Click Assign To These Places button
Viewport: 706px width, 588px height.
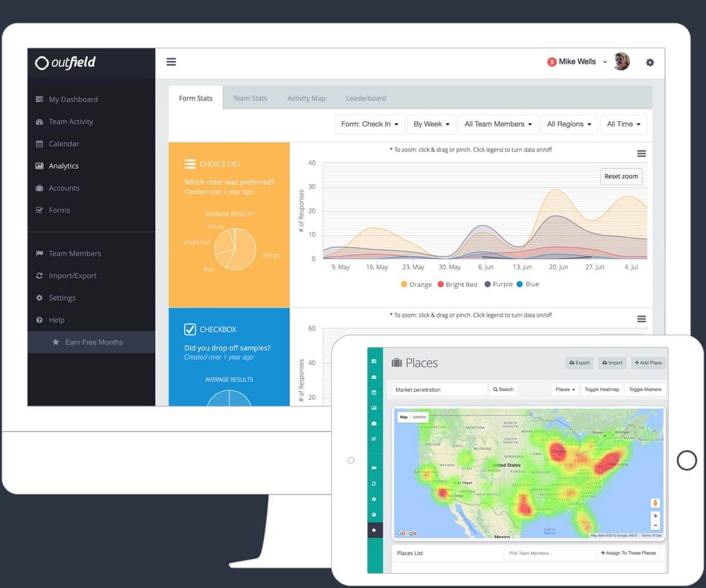coord(628,553)
